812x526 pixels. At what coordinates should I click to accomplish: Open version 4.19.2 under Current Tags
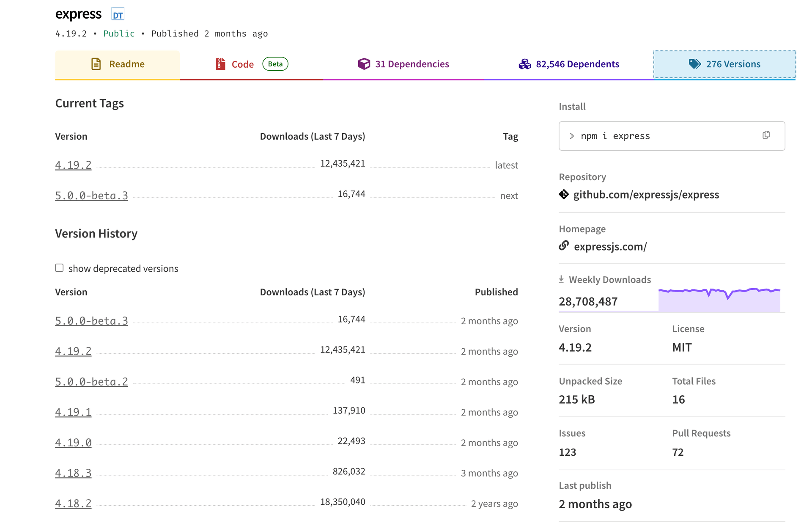73,165
